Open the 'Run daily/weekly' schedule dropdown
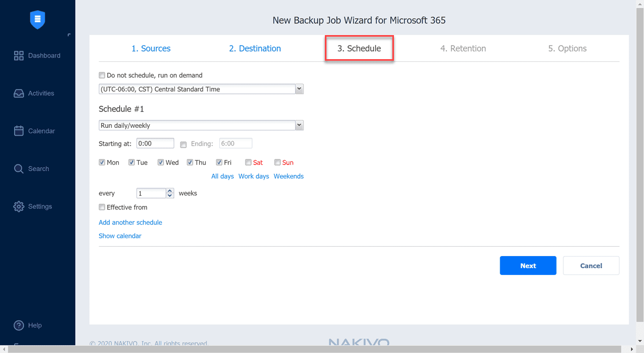Screen dimensions: 644x353 point(299,125)
